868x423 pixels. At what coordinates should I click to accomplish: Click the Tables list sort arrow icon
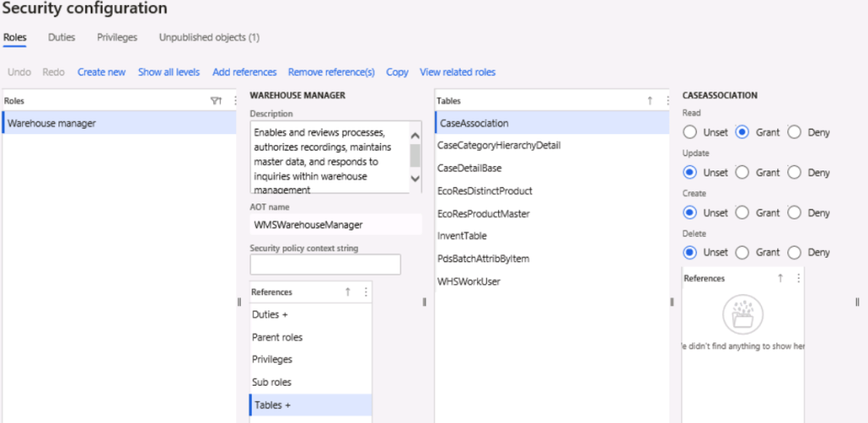[650, 101]
